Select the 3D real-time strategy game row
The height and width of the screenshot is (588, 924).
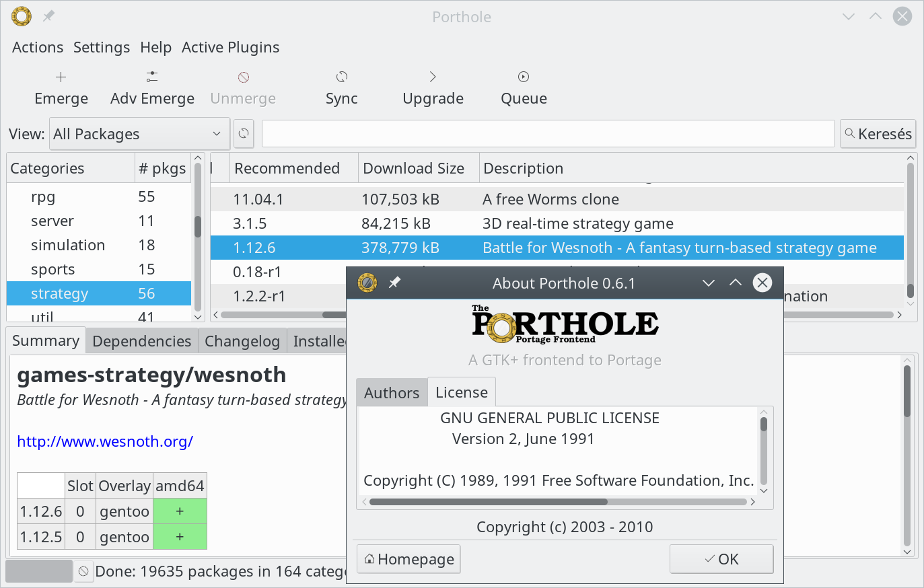(x=557, y=223)
